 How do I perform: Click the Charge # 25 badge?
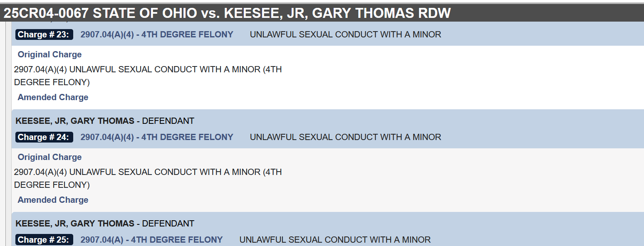(44, 240)
